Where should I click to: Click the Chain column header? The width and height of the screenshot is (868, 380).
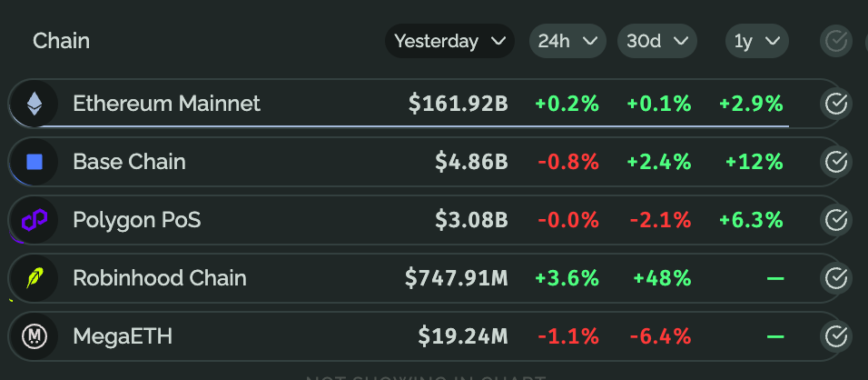pos(61,41)
